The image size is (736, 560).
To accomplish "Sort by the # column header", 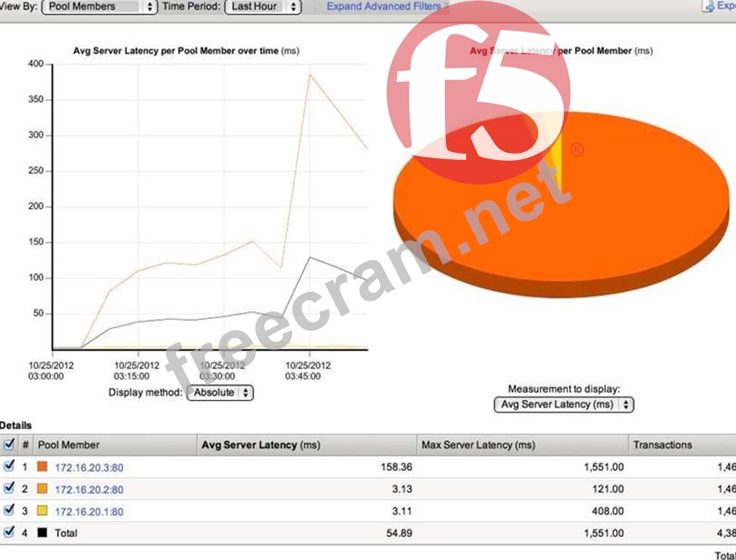I will (26, 445).
